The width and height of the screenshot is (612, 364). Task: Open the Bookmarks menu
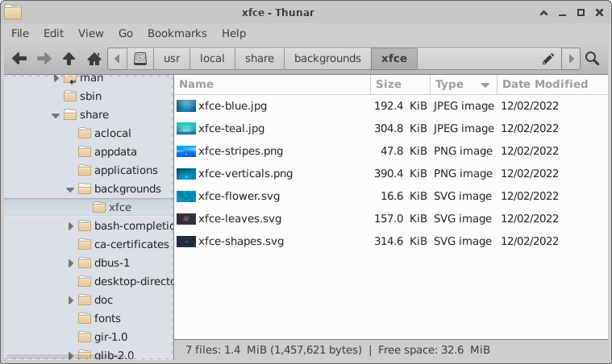click(177, 34)
